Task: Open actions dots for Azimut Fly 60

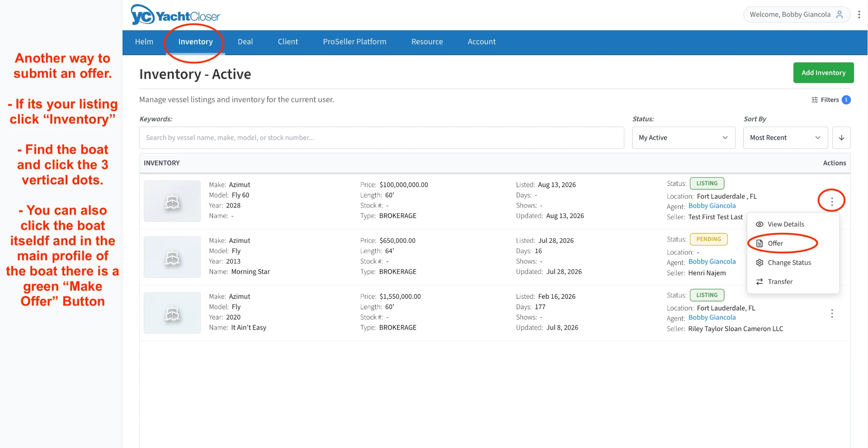Action: tap(832, 202)
